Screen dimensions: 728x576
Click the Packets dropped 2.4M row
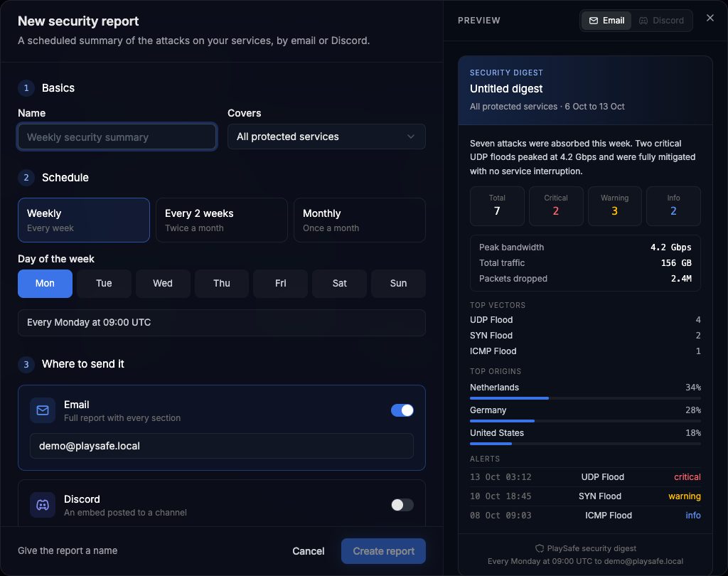click(x=585, y=279)
